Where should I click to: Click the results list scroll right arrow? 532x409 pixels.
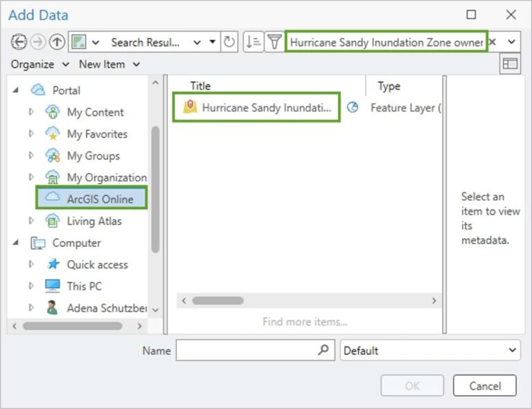tap(434, 300)
